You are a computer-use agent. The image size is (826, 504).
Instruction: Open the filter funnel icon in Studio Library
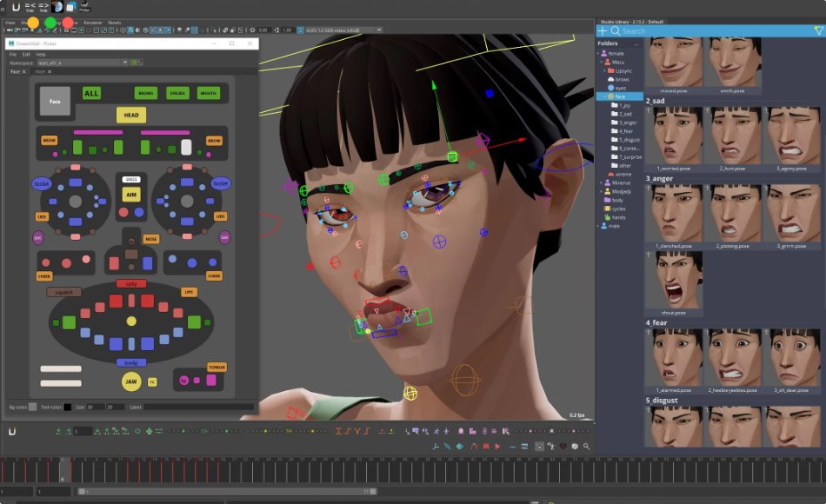(x=817, y=30)
